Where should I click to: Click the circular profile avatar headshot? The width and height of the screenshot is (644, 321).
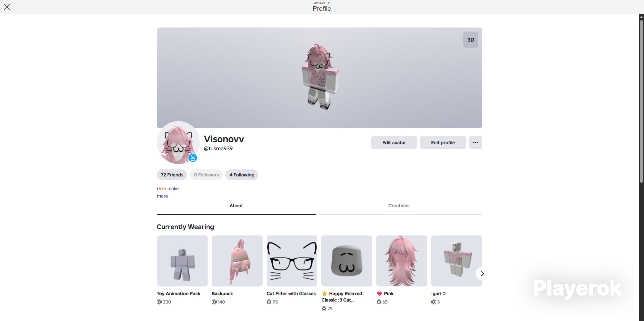coord(178,143)
